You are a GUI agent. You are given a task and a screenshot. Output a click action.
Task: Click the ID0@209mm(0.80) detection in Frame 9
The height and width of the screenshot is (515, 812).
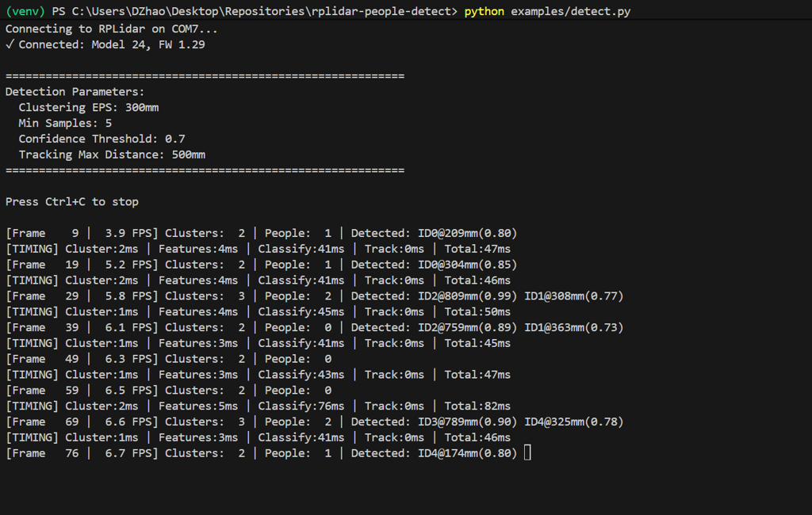[x=468, y=233]
